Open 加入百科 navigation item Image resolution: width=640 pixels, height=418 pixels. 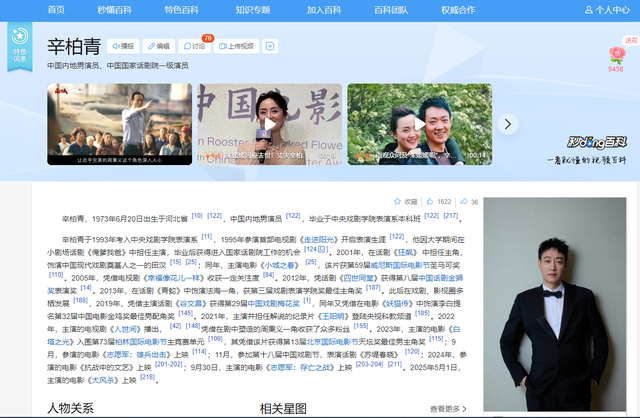click(x=324, y=10)
